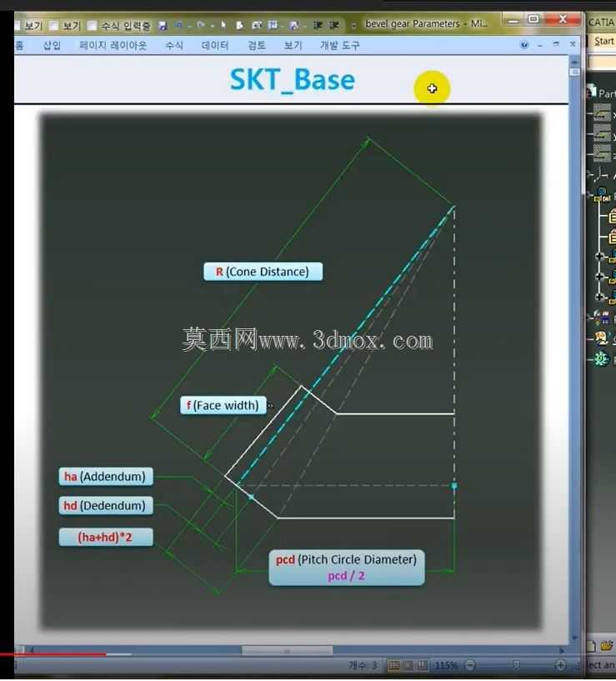
Task: Click the Save icon in the quick access toolbar
Action: pos(163,26)
